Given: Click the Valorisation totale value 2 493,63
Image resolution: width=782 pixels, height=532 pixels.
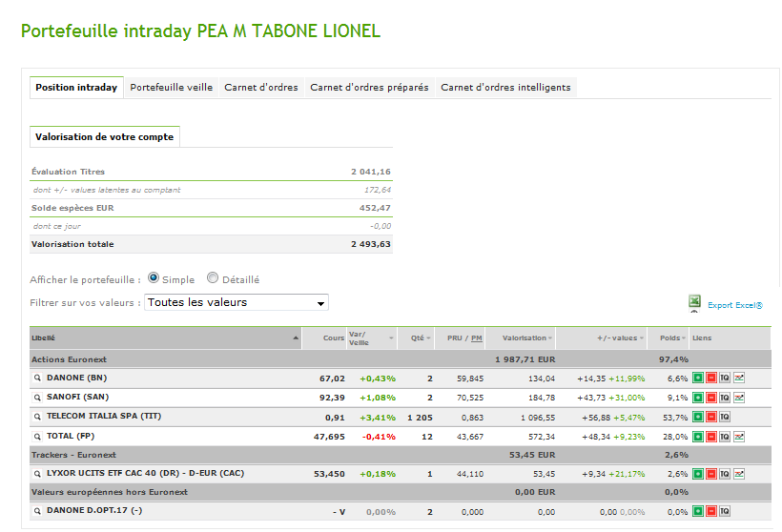Looking at the screenshot, I should coord(371,244).
